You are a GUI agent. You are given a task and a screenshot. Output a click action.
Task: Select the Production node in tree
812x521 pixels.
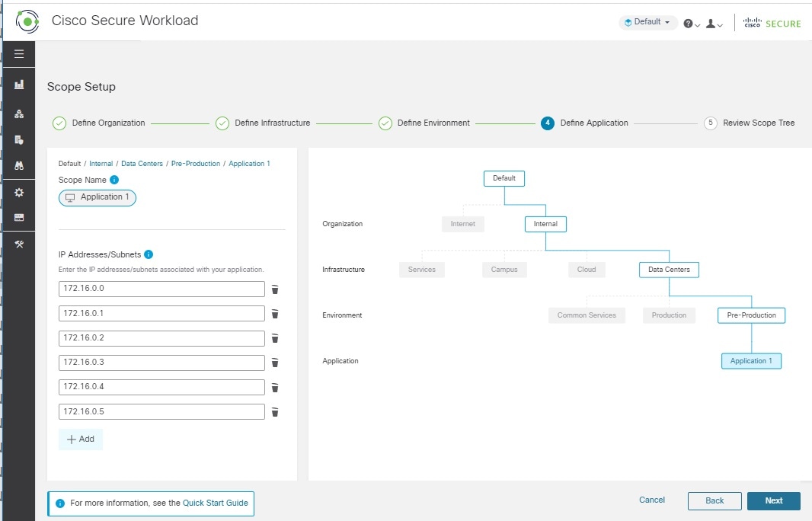coord(669,315)
